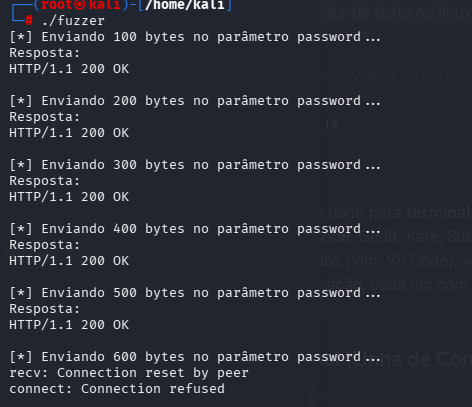Open the faint 'Vídeos curtos' tab behind the terminal
This screenshot has width=472, height=407.
pos(397,76)
